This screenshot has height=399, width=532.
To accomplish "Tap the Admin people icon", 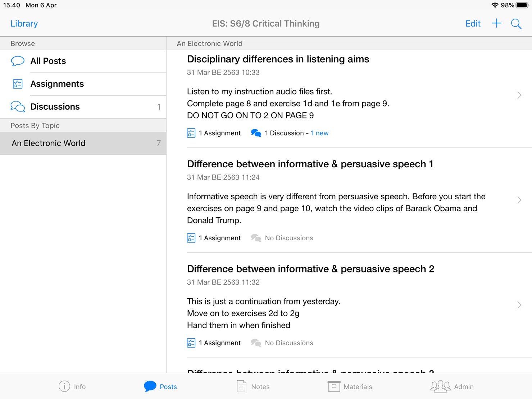I will 440,386.
